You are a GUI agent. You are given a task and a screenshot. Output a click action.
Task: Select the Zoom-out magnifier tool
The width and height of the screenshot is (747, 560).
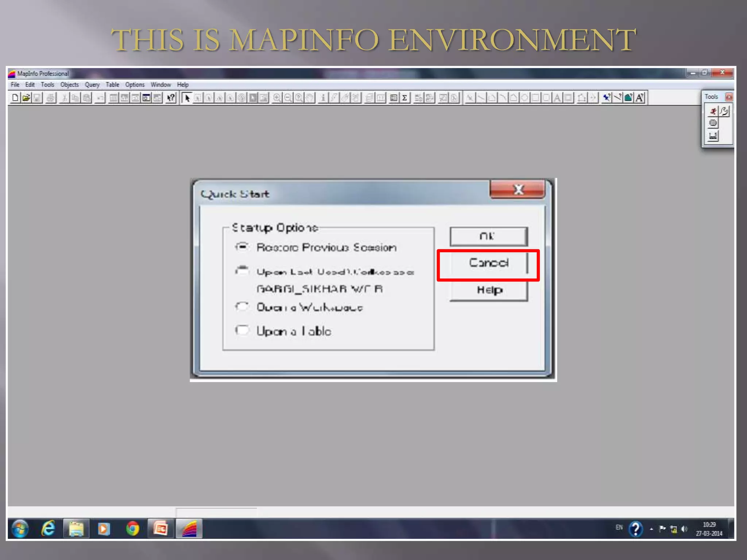point(288,98)
